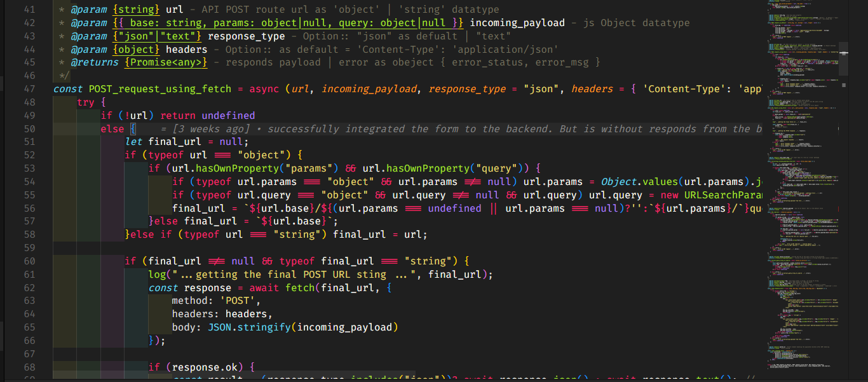Click the 'response.ok' condition on line 68

[207, 367]
